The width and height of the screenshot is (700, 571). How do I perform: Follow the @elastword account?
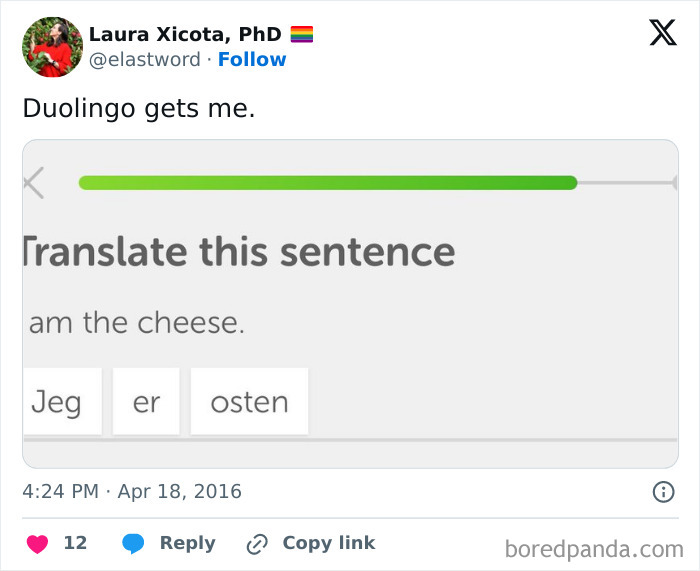[x=252, y=59]
